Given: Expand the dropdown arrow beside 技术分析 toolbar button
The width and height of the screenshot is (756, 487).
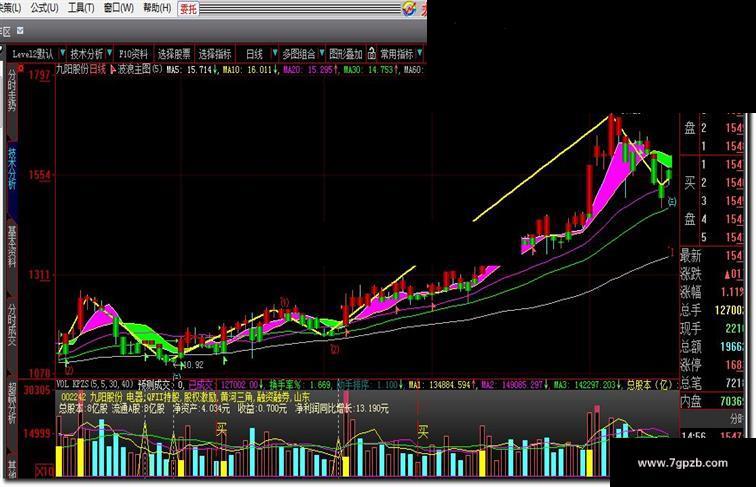Looking at the screenshot, I should [x=110, y=53].
